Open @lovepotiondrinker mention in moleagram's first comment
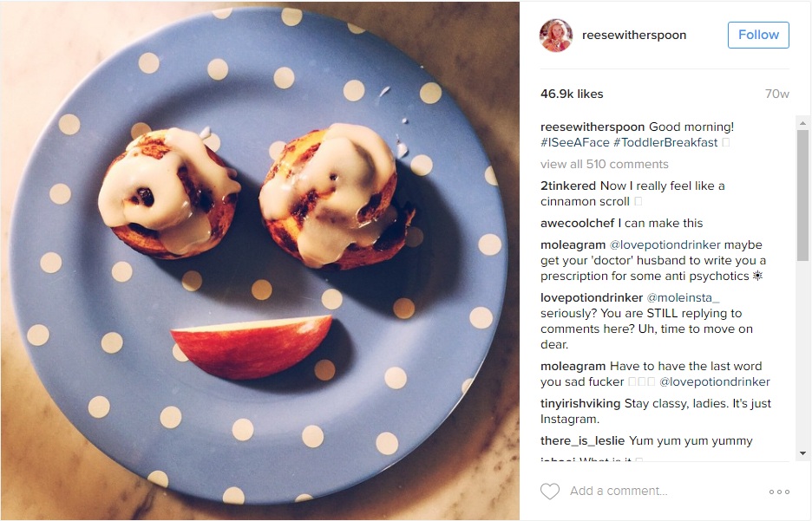 click(x=665, y=244)
